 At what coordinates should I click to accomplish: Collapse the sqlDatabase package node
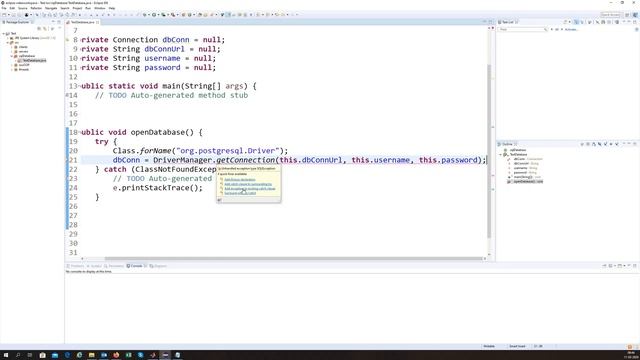(x=11, y=56)
